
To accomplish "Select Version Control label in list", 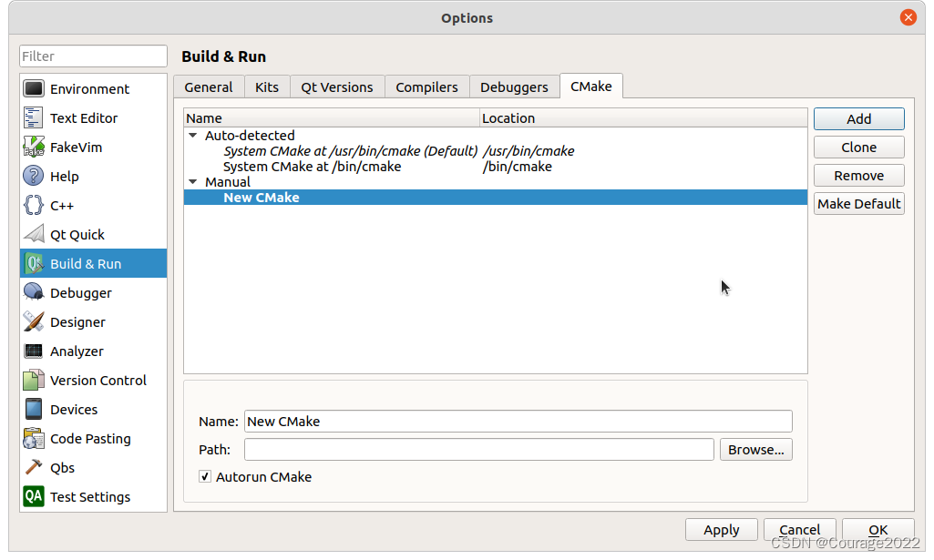I will [x=98, y=381].
